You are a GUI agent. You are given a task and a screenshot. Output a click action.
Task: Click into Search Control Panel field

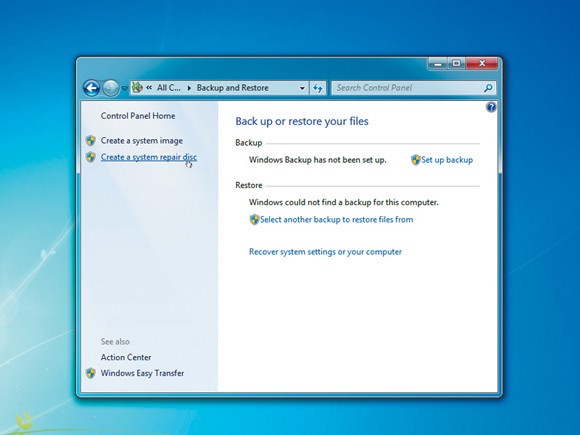pos(407,88)
